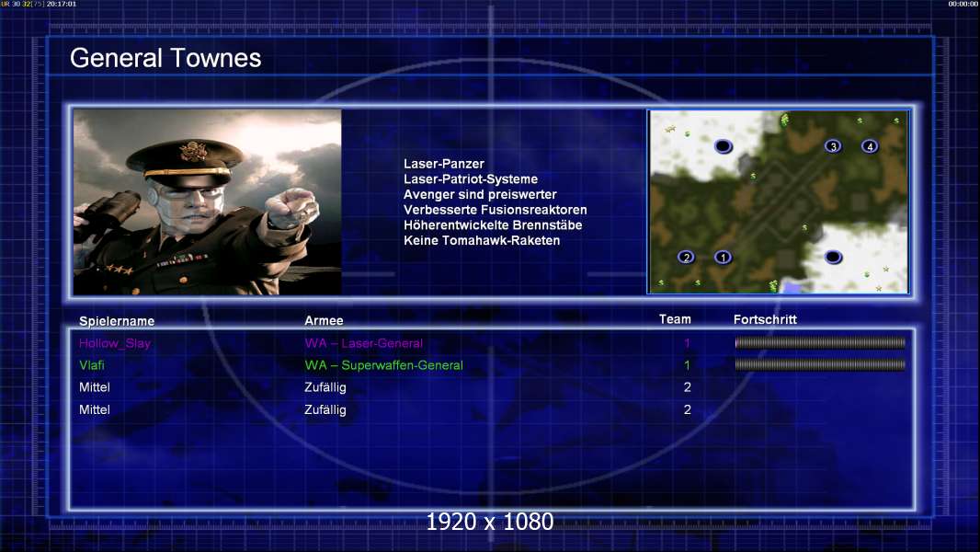The height and width of the screenshot is (552, 980).
Task: Click the 'Laser-Patriot-Systeme' line
Action: 471,178
